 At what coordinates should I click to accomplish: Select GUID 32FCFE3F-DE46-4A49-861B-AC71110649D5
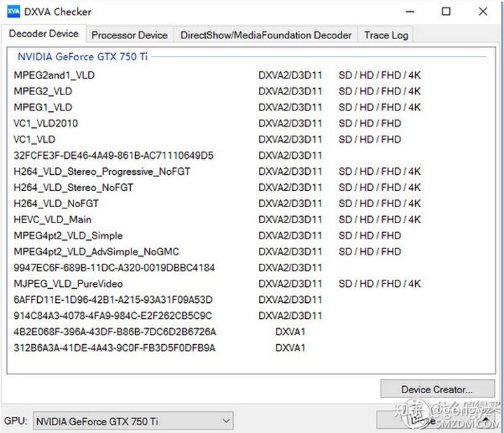click(x=113, y=155)
